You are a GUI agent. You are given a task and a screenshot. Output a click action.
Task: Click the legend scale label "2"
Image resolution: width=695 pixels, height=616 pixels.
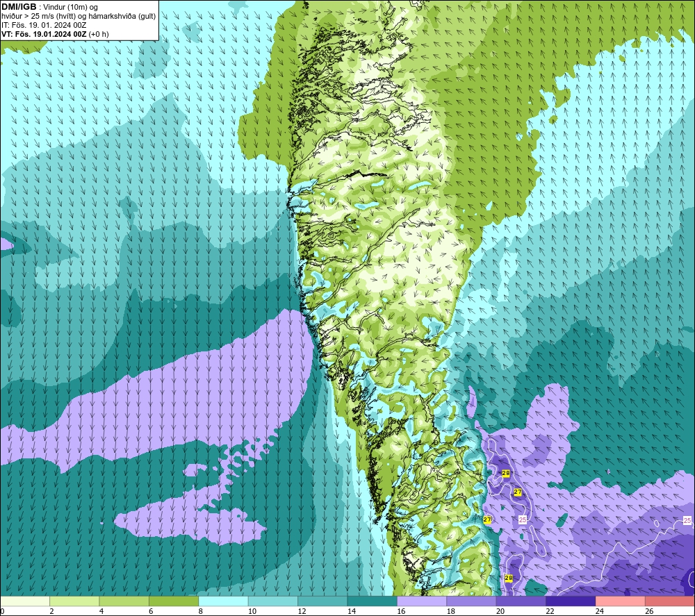52,611
